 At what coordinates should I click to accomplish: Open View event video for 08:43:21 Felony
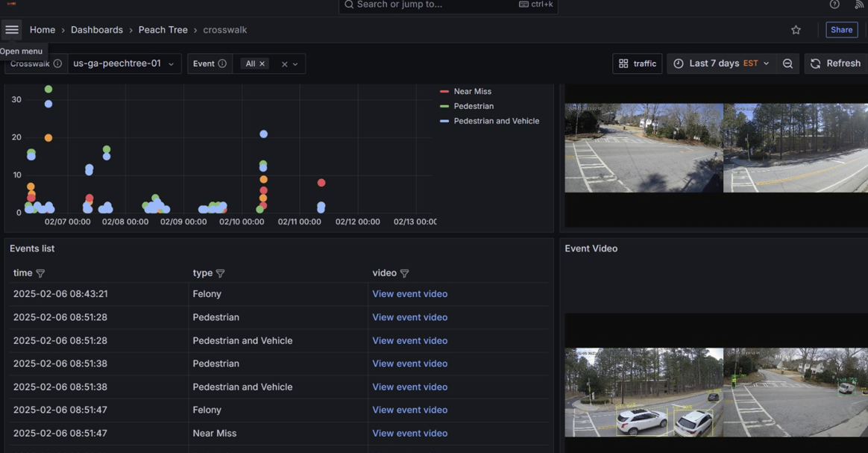tap(409, 294)
